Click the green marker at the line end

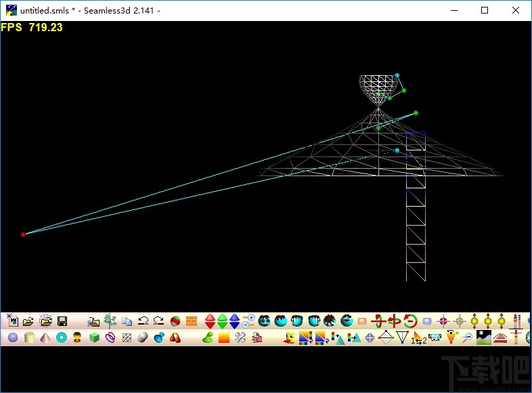[x=416, y=113]
